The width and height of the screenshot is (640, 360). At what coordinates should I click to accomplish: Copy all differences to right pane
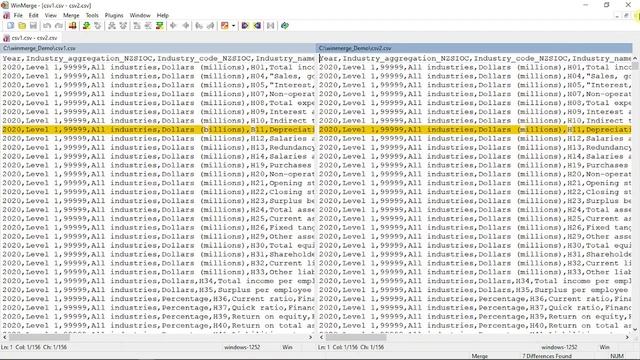(x=245, y=26)
